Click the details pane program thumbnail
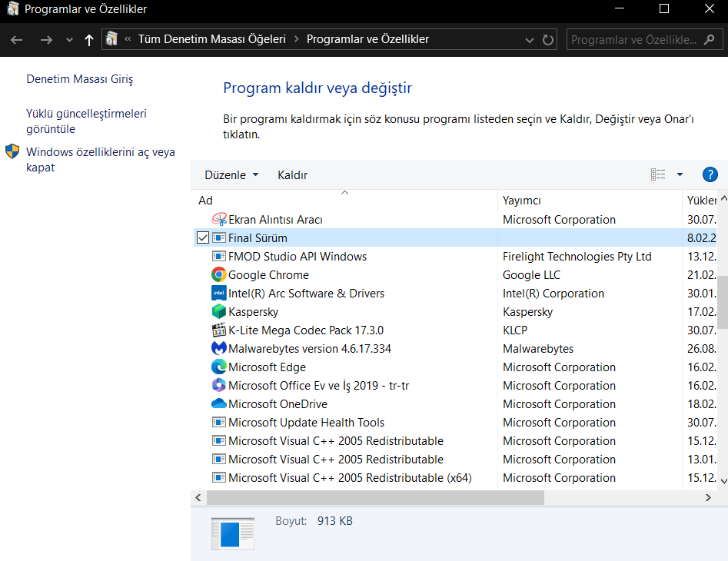The image size is (728, 561). 233,533
